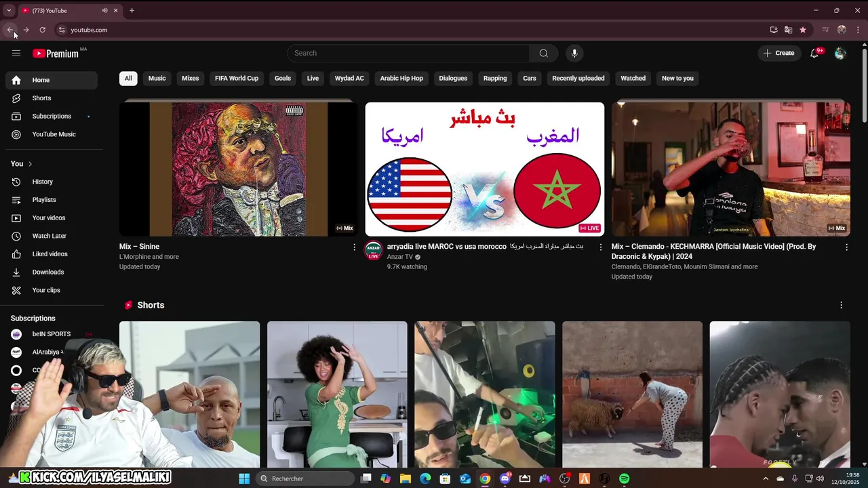Click the install/cast icon in address bar

click(774, 30)
